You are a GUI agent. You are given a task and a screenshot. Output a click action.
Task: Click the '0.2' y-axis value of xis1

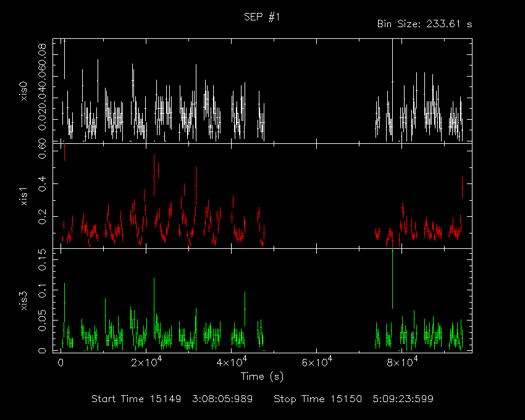coord(43,217)
